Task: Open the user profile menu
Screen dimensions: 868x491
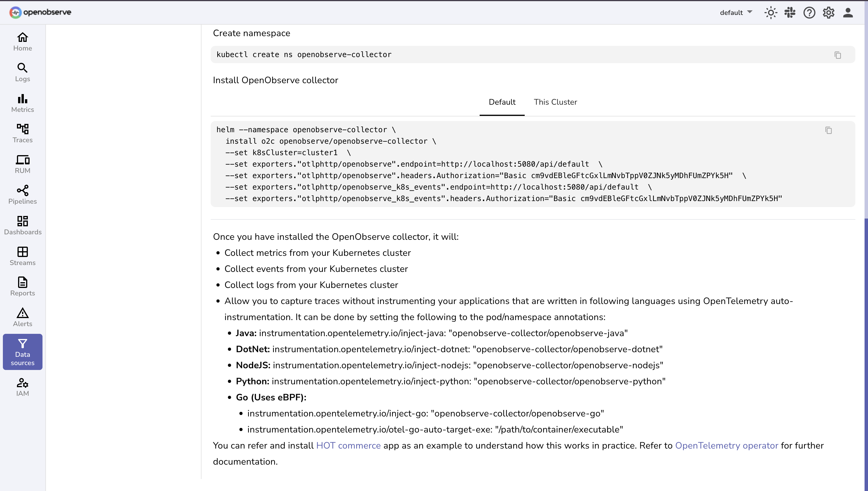Action: pos(848,13)
